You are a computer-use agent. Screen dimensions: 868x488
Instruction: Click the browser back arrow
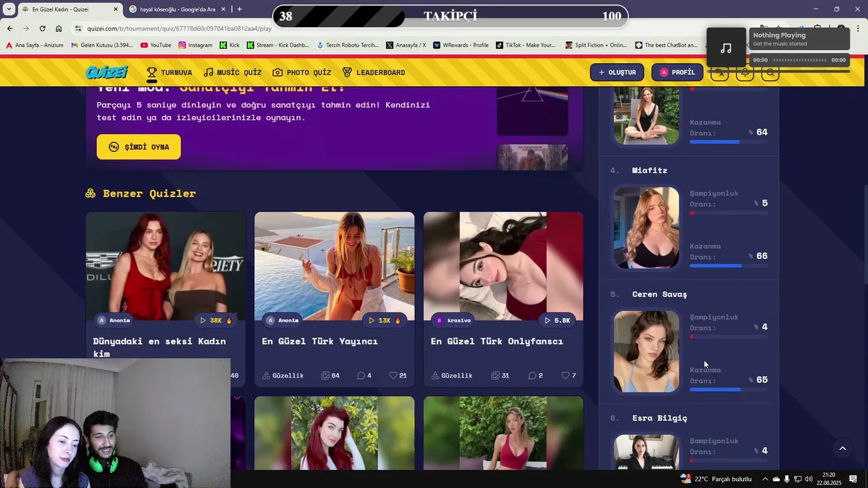(x=9, y=28)
